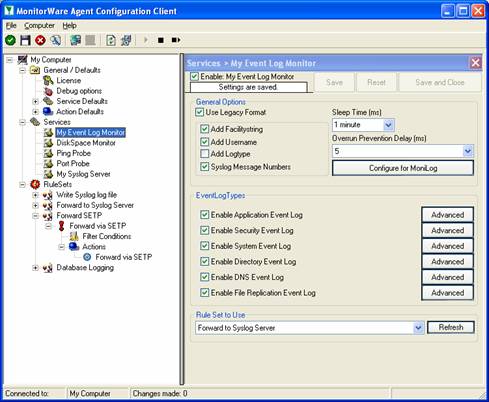Open the Help menu
The width and height of the screenshot is (489, 402).
pyautogui.click(x=69, y=26)
